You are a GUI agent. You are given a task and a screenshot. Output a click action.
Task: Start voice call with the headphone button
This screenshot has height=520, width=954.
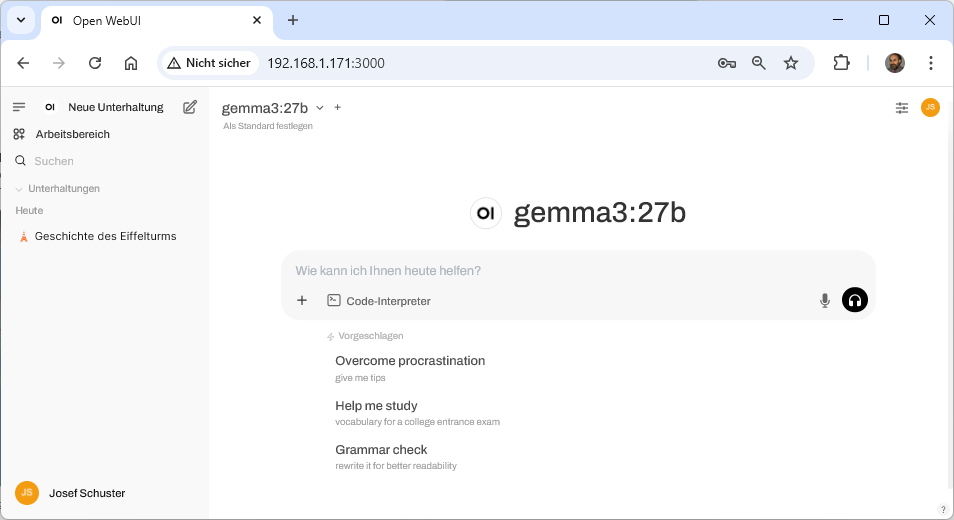(855, 300)
